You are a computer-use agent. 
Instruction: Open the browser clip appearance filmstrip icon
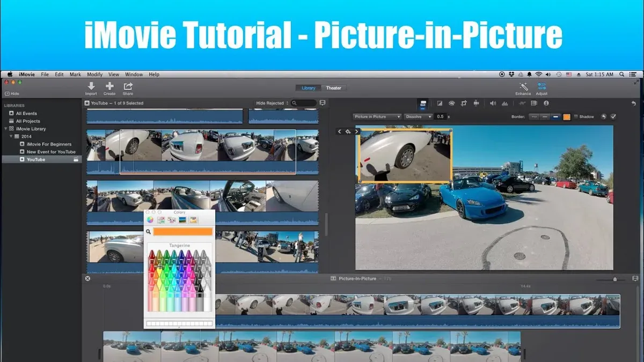323,102
